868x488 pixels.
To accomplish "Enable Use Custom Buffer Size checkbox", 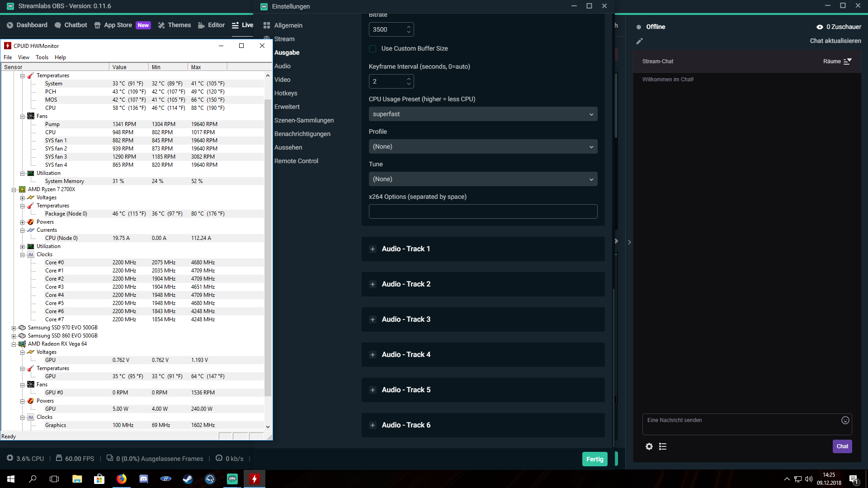I will pos(373,49).
